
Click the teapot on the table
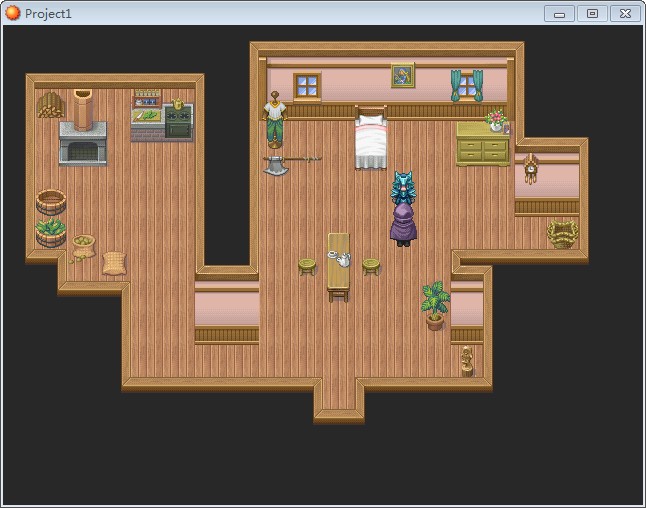coord(343,260)
